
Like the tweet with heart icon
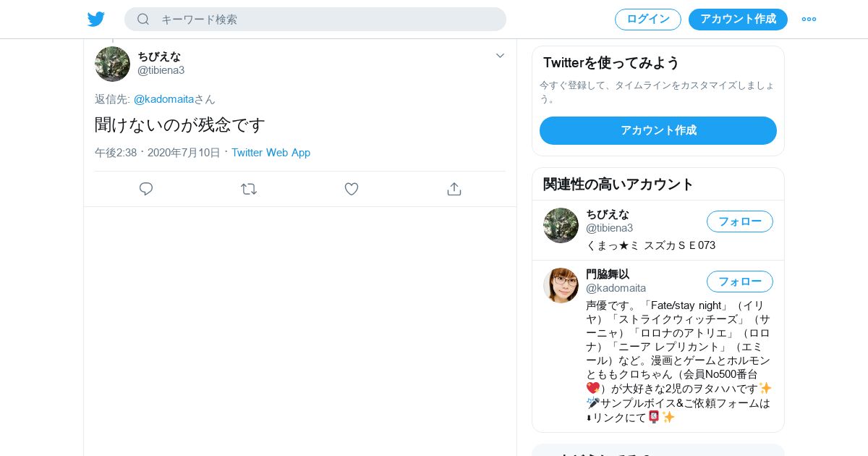[x=352, y=189]
